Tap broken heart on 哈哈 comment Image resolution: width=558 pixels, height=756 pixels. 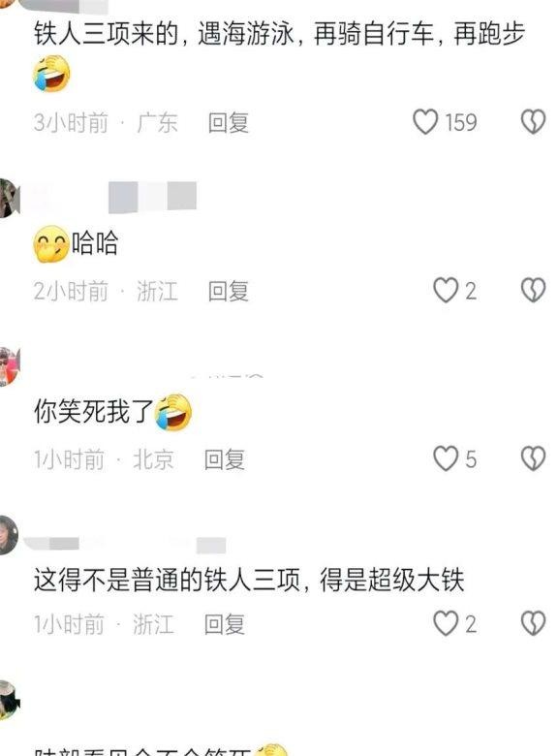[533, 290]
